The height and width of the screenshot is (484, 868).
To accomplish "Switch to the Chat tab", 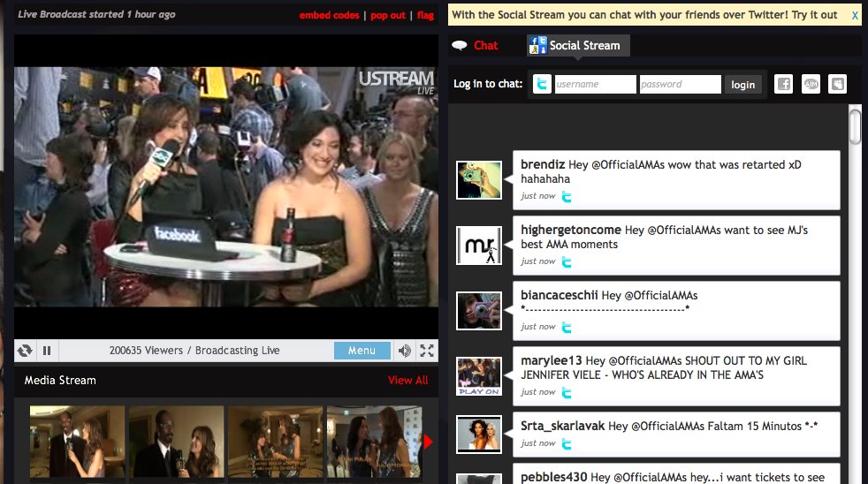I will [x=485, y=45].
